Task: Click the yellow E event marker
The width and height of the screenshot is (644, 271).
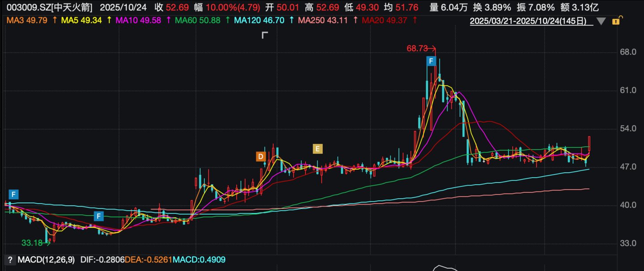Action: [x=317, y=149]
